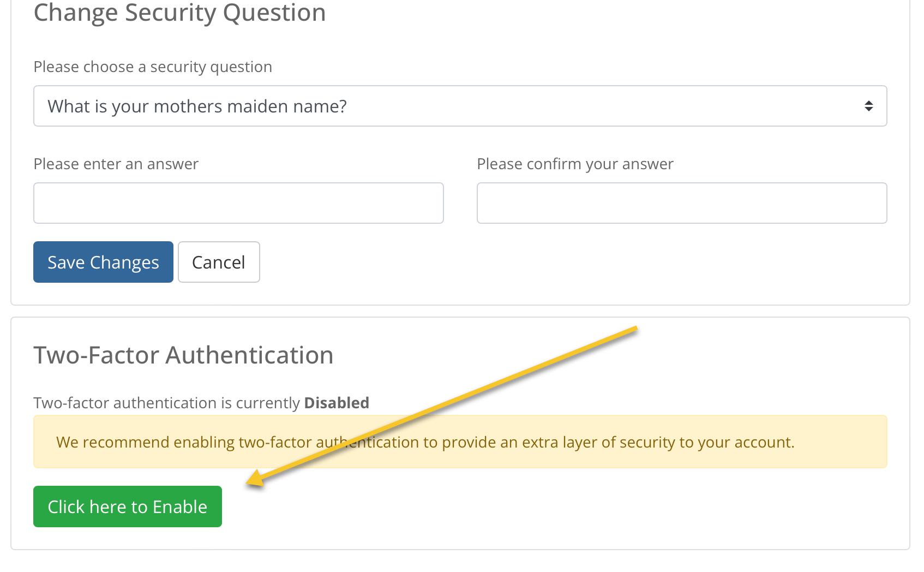This screenshot has height=572, width=924.
Task: Click the 'Please confirm your answer' label
Action: point(575,164)
